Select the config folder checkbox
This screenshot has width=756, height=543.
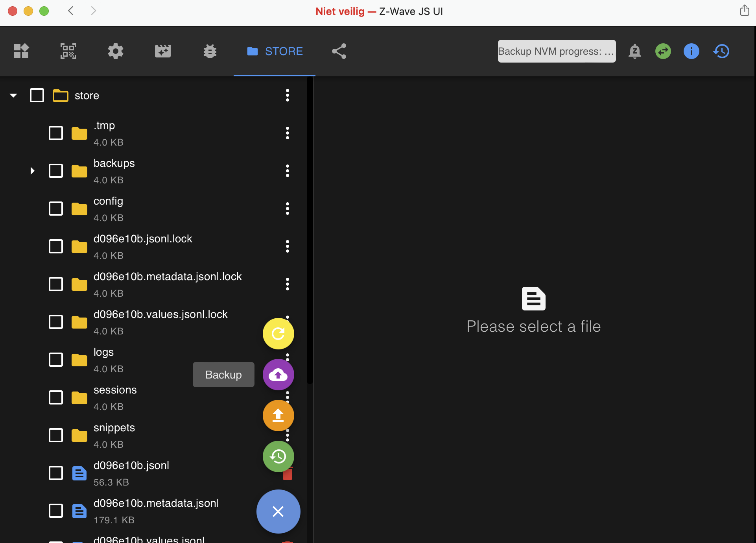click(x=56, y=209)
